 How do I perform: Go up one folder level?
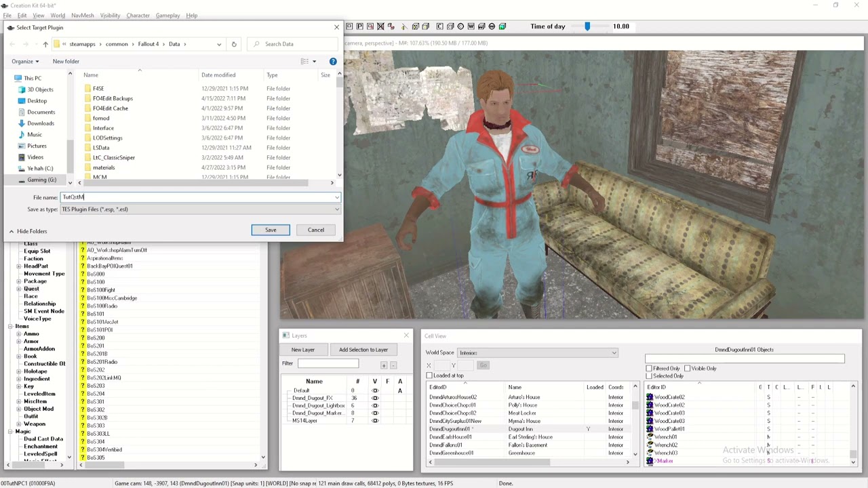(45, 44)
